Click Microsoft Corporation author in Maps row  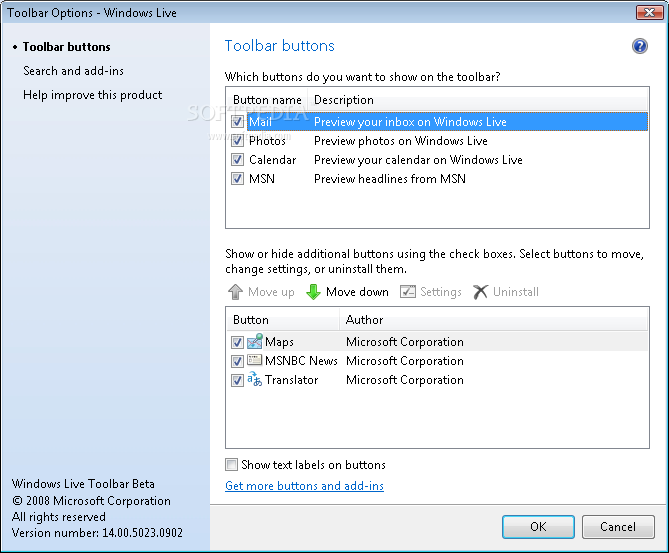[x=405, y=342]
